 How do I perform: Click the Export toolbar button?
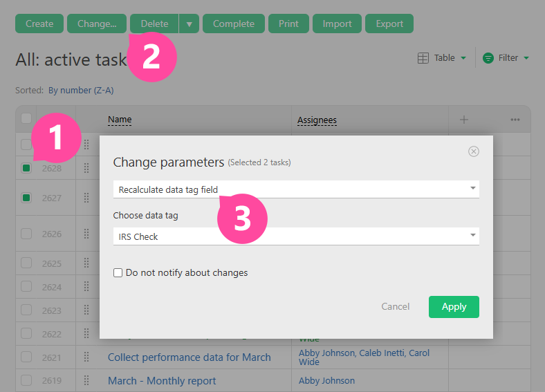(389, 24)
